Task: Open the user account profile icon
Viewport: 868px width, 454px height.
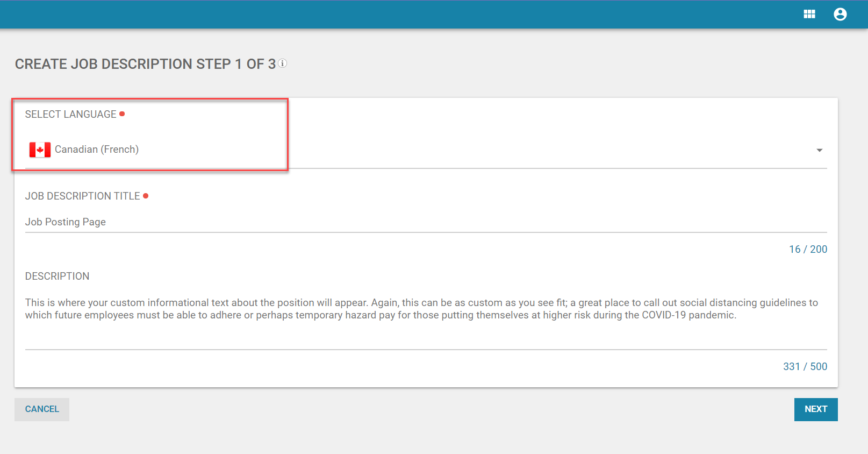Action: pyautogui.click(x=840, y=15)
